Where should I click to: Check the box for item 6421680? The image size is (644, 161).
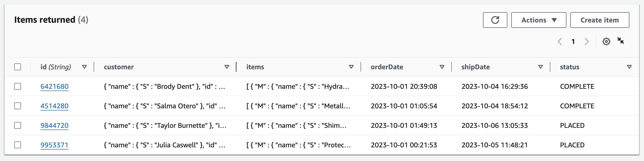coord(18,87)
